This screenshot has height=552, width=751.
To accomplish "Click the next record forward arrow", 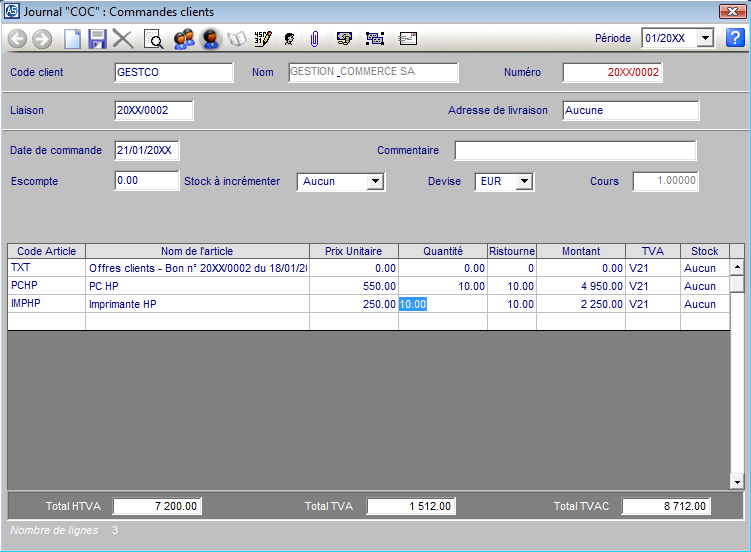I will tap(42, 39).
